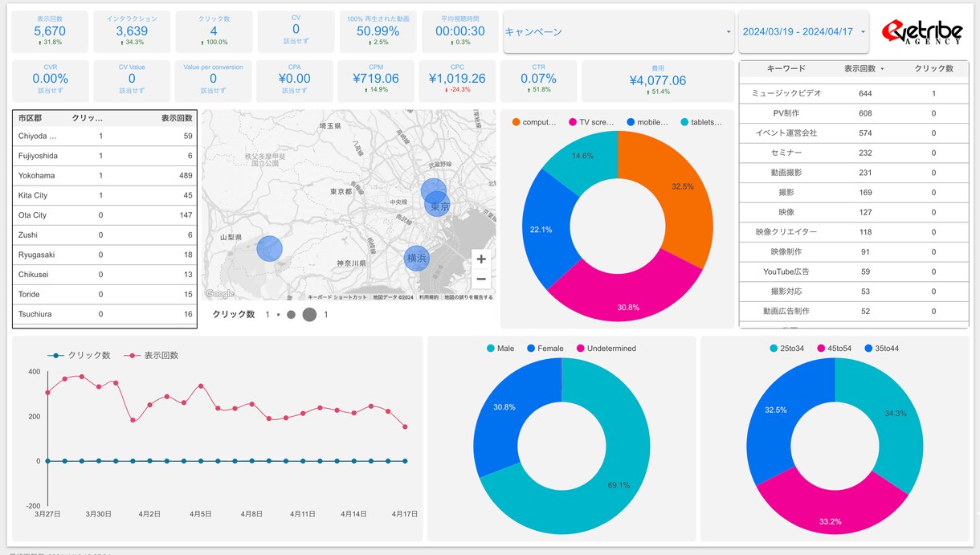
Task: Select the Tsuchiura row in city table
Action: pos(105,314)
